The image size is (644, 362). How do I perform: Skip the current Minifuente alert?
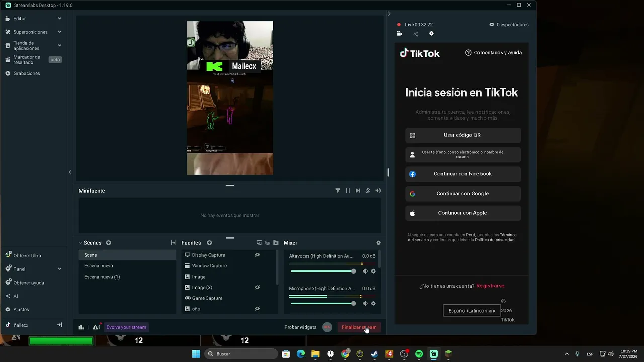pyautogui.click(x=358, y=191)
